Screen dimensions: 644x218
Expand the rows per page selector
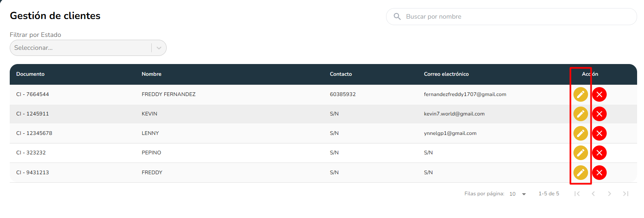pos(518,194)
